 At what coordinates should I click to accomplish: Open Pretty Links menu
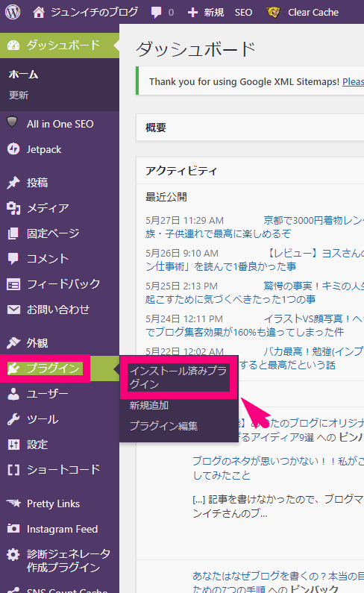coord(53,503)
